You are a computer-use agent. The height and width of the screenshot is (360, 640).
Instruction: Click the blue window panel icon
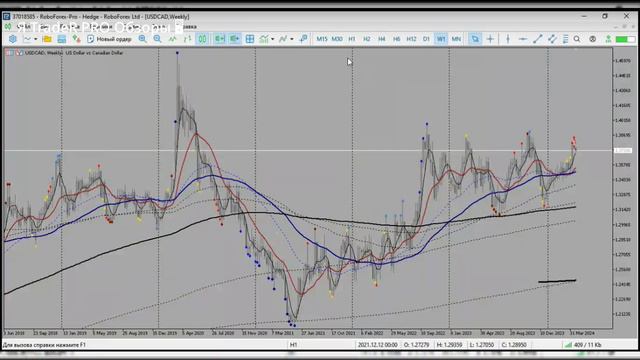coord(62,39)
